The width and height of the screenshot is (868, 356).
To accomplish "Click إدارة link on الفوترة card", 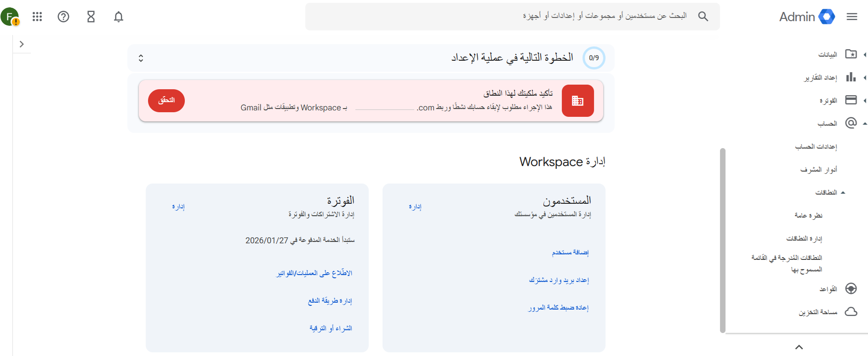I will 178,207.
